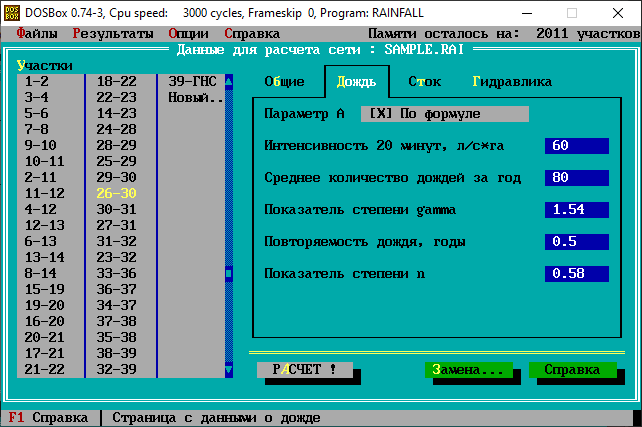Select section 26-30 in the list
The image size is (642, 427).
(116, 194)
